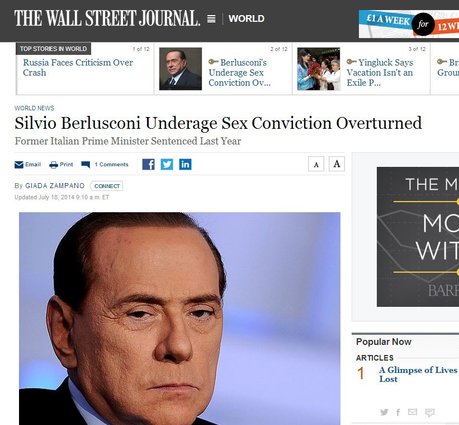Open Berlusconi's Underage Sex Conviction top story
This screenshot has height=425, width=459.
pos(239,73)
